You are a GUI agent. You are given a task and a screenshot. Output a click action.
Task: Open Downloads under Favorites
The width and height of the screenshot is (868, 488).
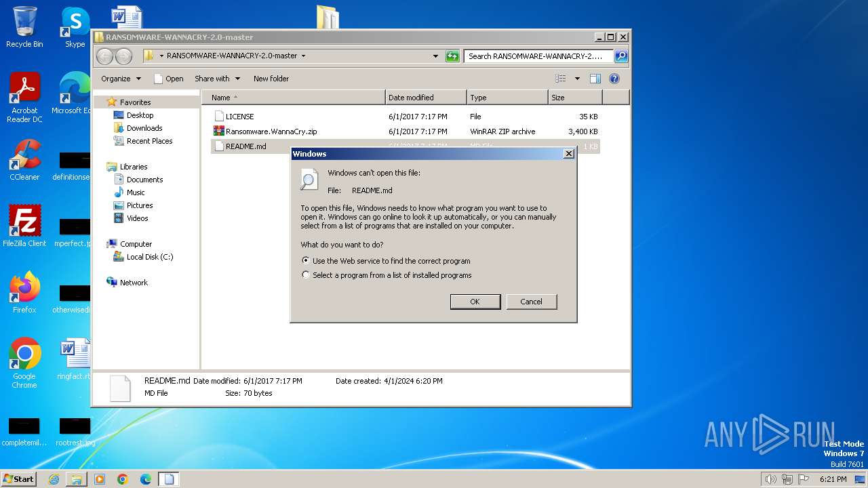click(144, 128)
